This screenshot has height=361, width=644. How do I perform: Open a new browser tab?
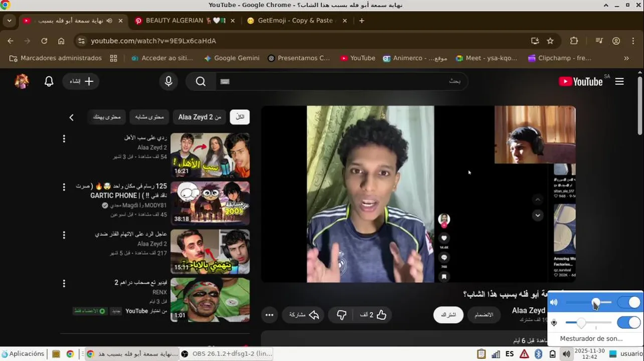tap(362, 21)
